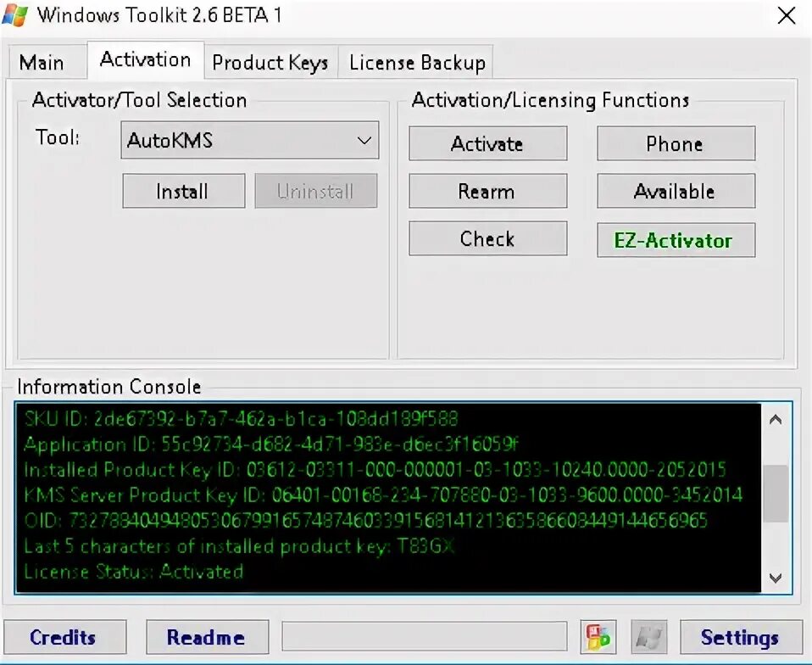Click the SKU ID line in console
The height and width of the screenshot is (665, 812).
coord(241,418)
